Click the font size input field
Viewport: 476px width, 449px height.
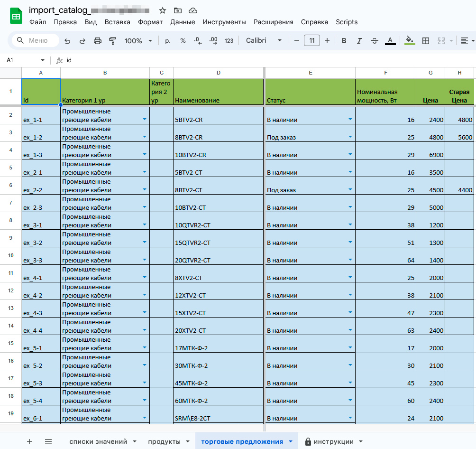(x=311, y=41)
